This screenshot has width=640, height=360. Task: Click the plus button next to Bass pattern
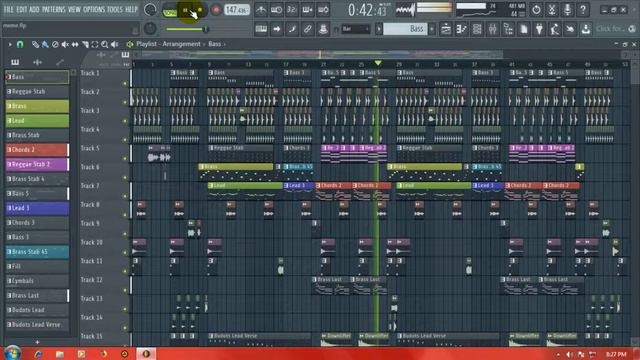(431, 29)
